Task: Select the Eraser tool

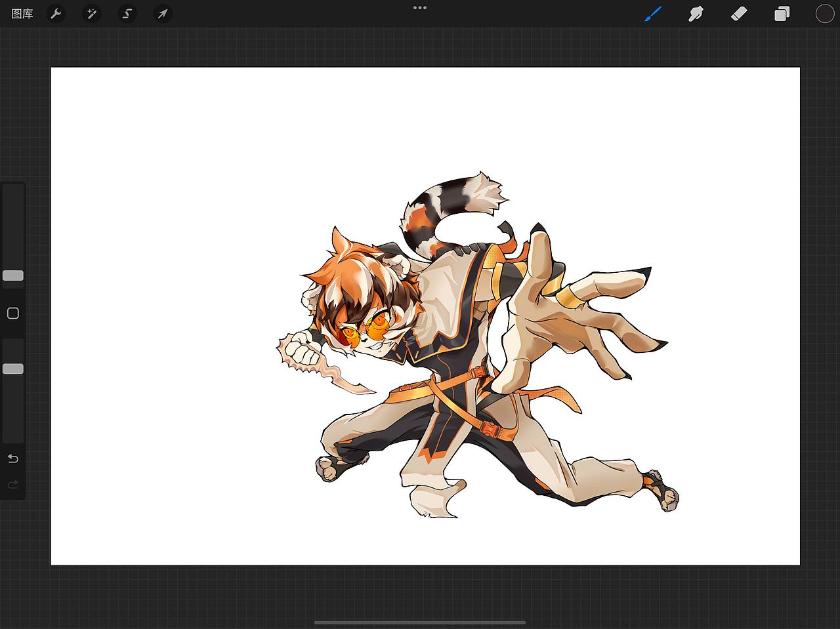Action: [x=739, y=14]
